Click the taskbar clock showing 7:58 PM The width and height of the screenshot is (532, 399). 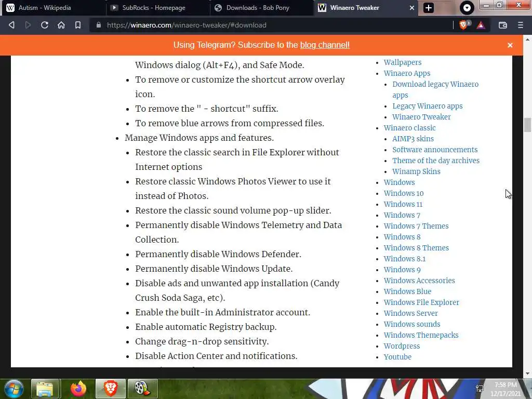[506, 389]
